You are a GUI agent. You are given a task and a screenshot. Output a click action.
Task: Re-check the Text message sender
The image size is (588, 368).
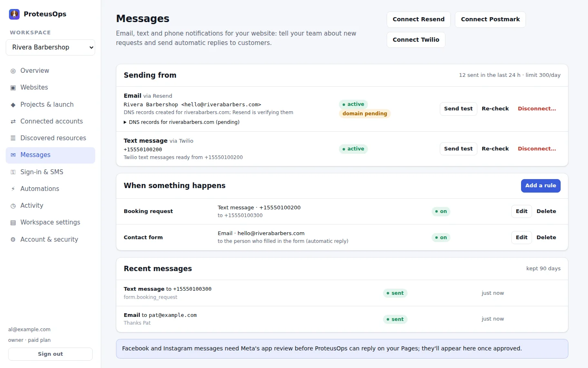[495, 149]
